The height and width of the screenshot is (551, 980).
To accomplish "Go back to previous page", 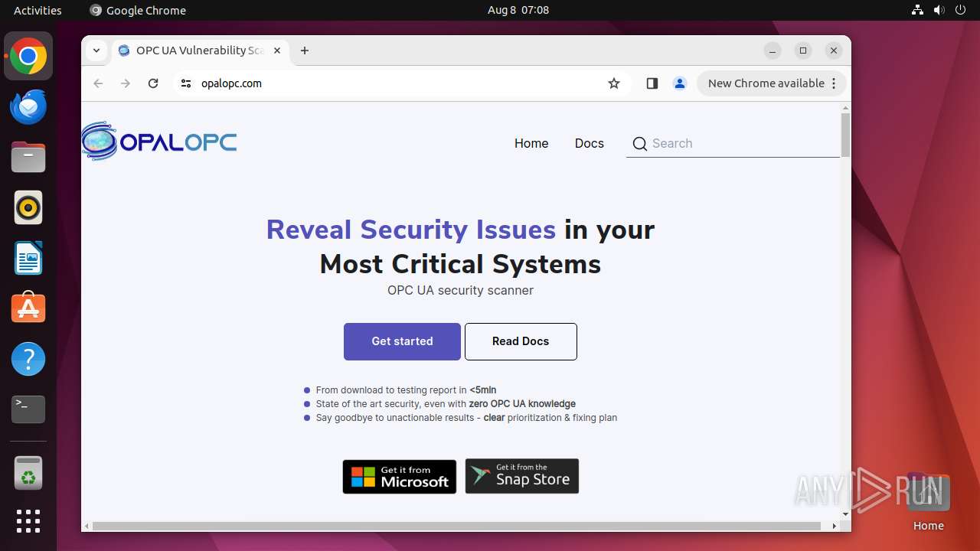I will [x=98, y=83].
